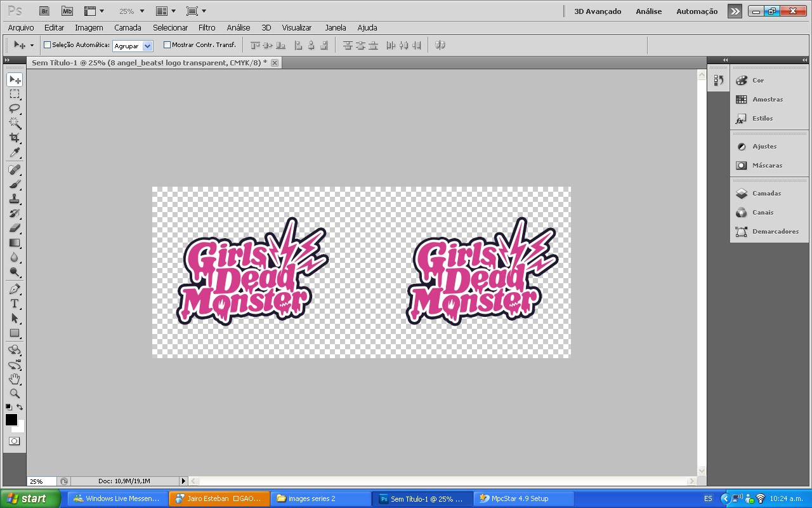Screen dimensions: 812x508
Task: Select the Pen tool
Action: (15, 289)
